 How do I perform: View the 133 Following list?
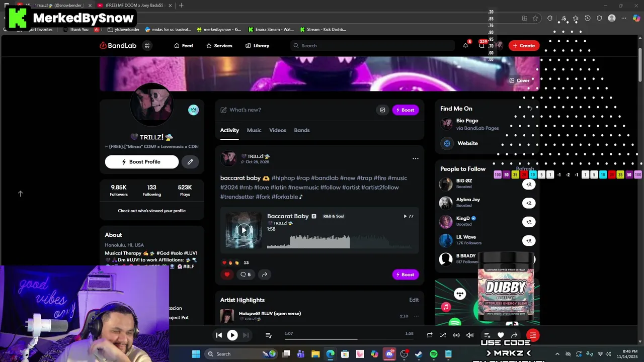coord(151,190)
